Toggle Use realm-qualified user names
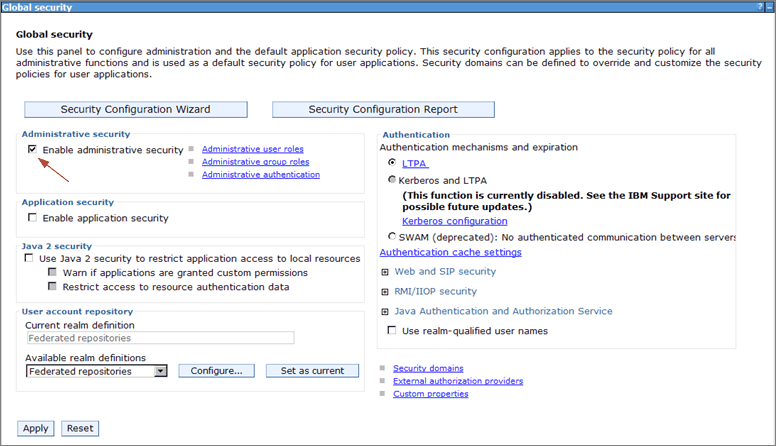Viewport: 776px width, 446px height. click(392, 331)
